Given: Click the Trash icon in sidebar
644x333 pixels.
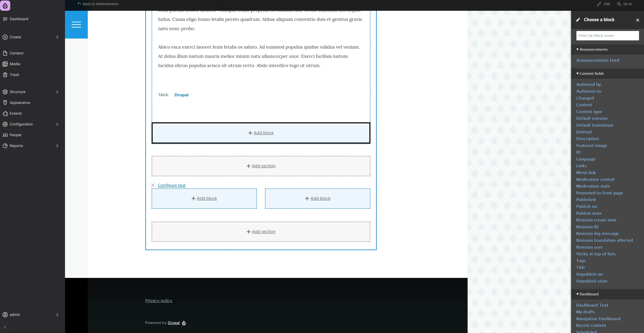Looking at the screenshot, I should (5, 75).
